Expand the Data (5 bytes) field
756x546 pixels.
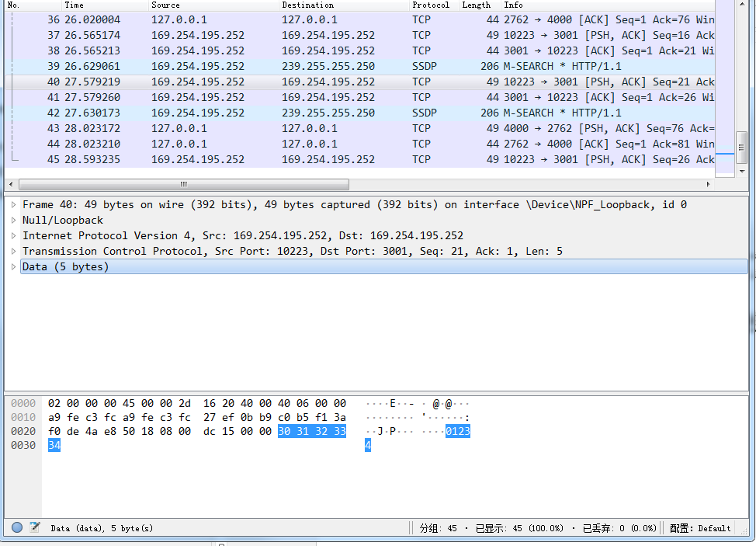tap(13, 266)
